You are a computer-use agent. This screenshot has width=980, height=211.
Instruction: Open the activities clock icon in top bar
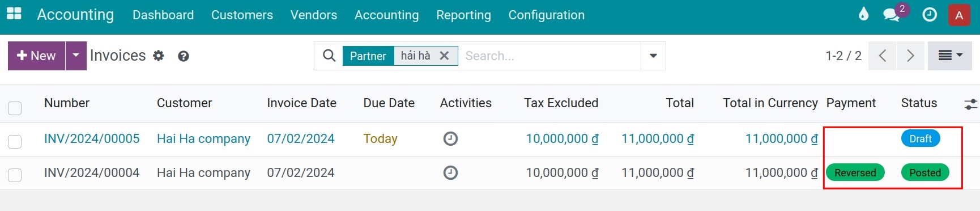(x=930, y=15)
